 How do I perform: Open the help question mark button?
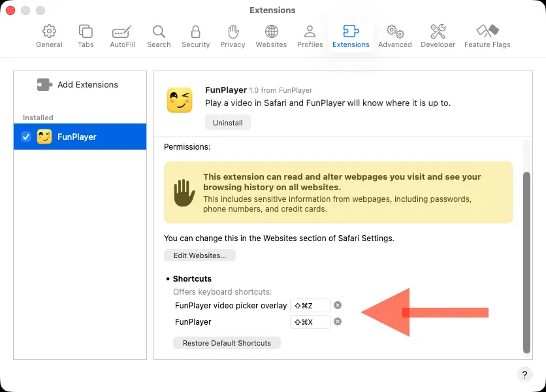click(524, 374)
